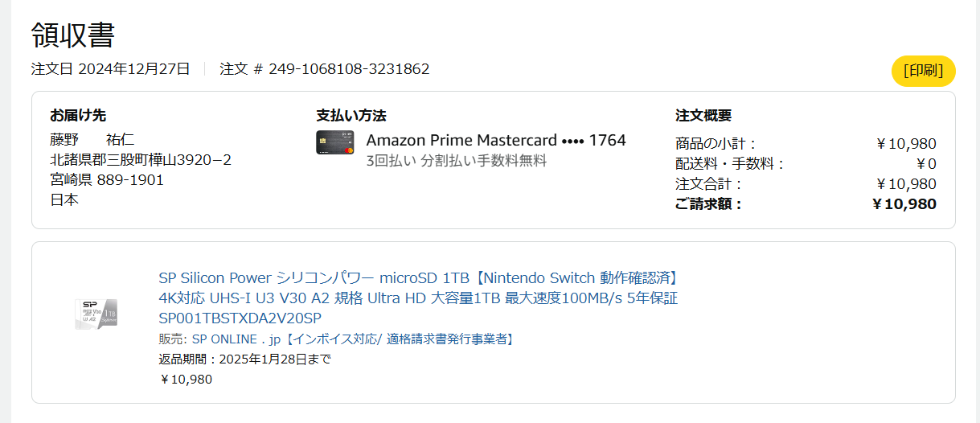Click the 返品期間 return deadline text

(244, 359)
